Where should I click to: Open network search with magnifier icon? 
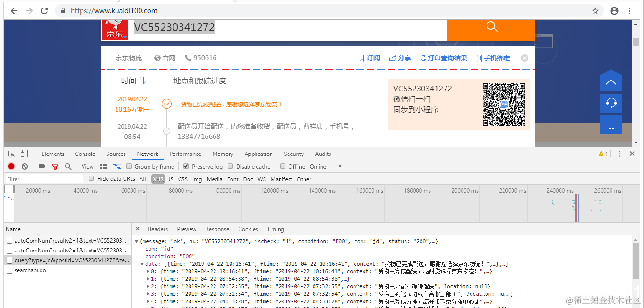(x=68, y=166)
